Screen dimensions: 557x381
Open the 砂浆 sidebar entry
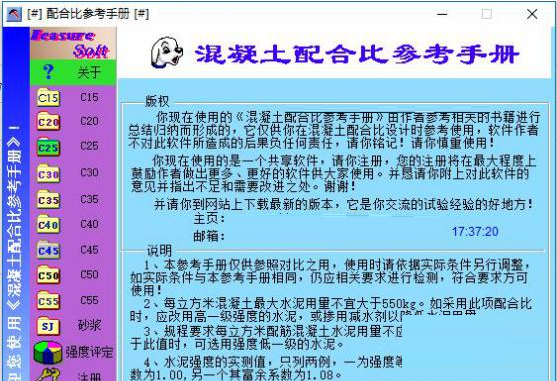coord(89,325)
